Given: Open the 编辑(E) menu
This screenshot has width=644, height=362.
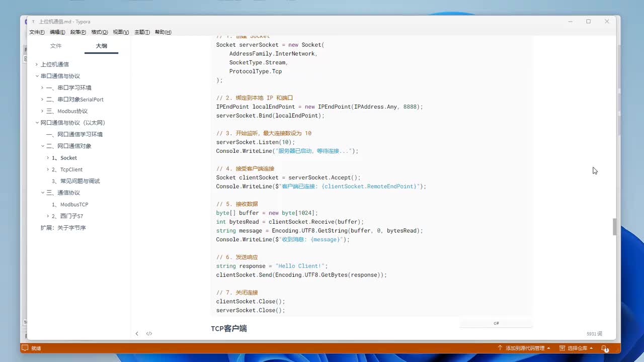Looking at the screenshot, I should (x=57, y=32).
